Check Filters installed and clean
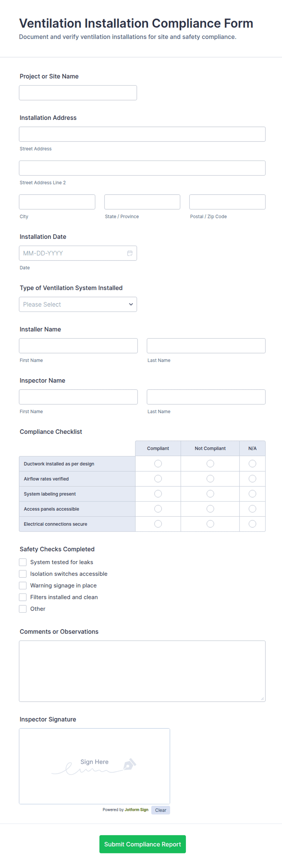Screen dimensions: 282x868 (x=23, y=597)
